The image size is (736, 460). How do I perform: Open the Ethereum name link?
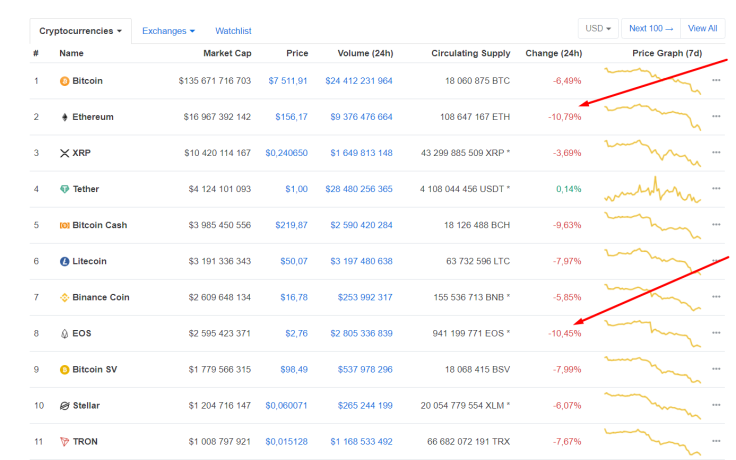[x=93, y=117]
